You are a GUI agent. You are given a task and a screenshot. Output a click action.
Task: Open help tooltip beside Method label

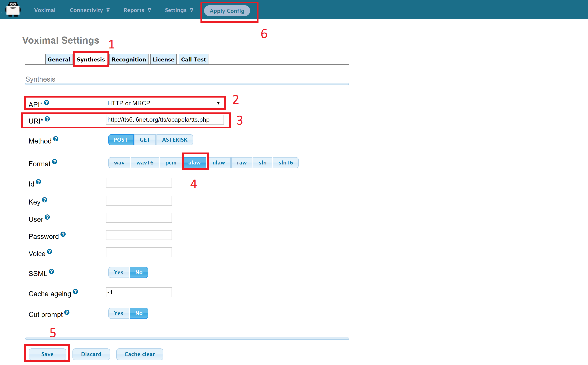coord(56,139)
